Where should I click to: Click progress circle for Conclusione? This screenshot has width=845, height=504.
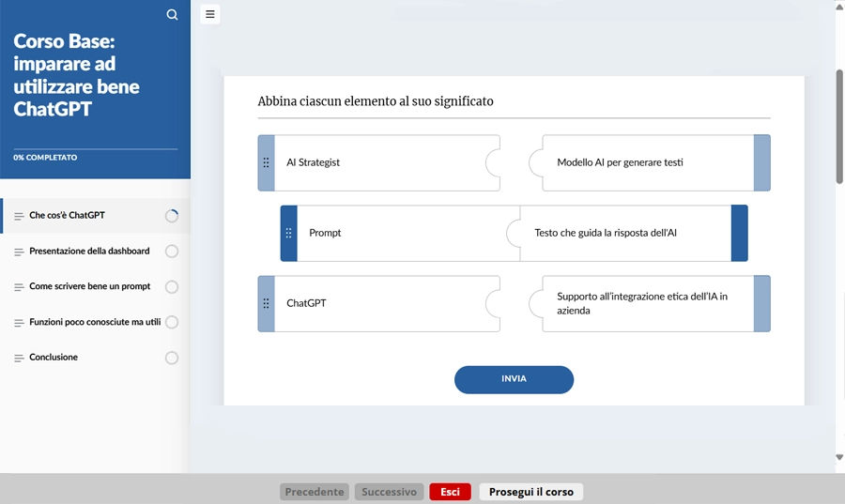click(172, 359)
